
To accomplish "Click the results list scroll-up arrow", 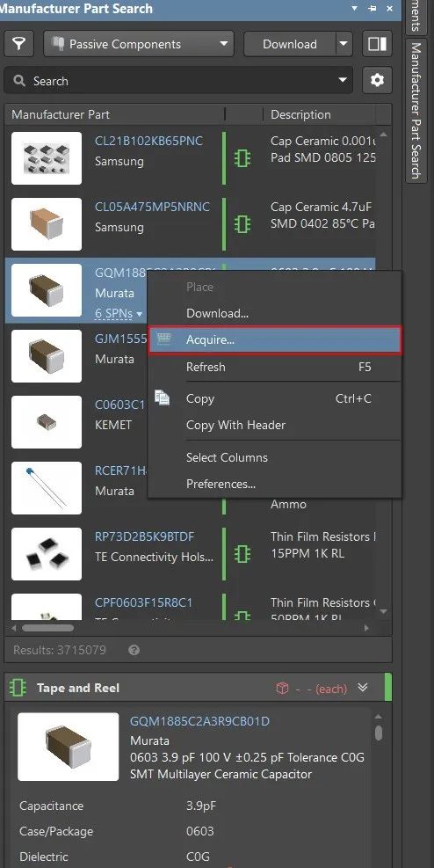I will point(384,135).
